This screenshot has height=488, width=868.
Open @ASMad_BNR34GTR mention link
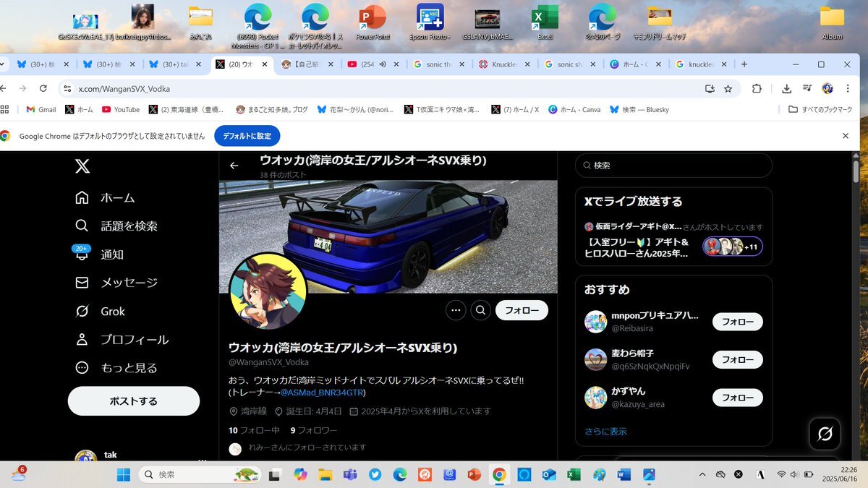(x=322, y=393)
